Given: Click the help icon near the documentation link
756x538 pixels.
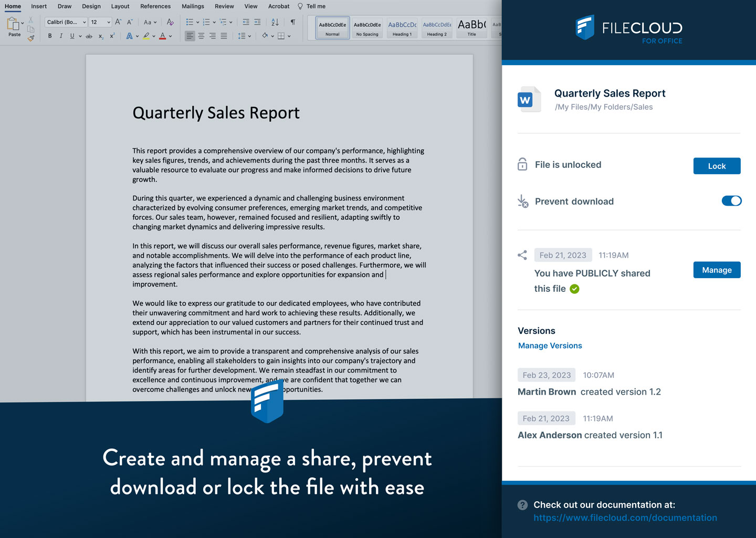Looking at the screenshot, I should 522,504.
